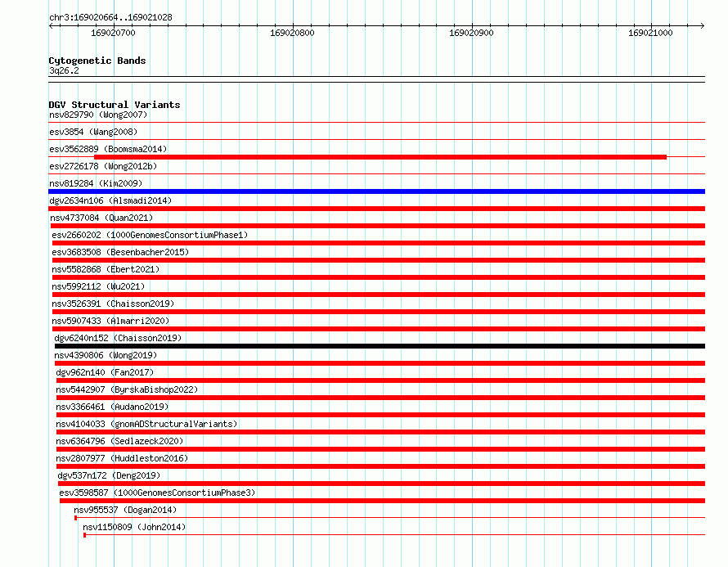This screenshot has width=728, height=567.
Task: Click the blue nsv819284 (Kim2009) bar
Action: pyautogui.click(x=376, y=191)
